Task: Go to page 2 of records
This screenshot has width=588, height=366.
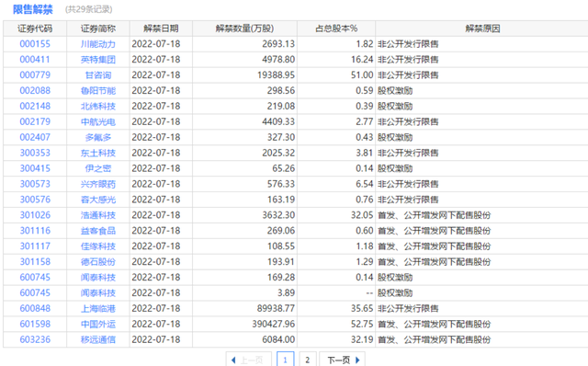Action: [x=308, y=360]
